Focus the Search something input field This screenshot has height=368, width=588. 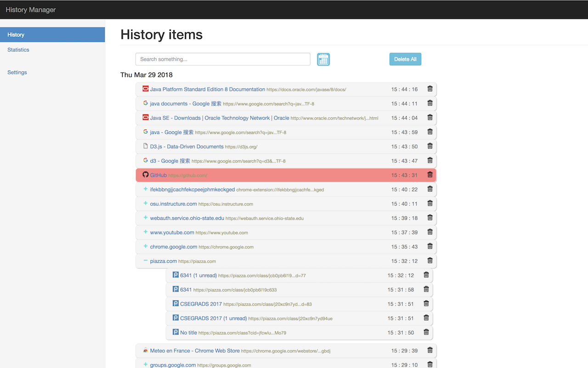coord(223,59)
